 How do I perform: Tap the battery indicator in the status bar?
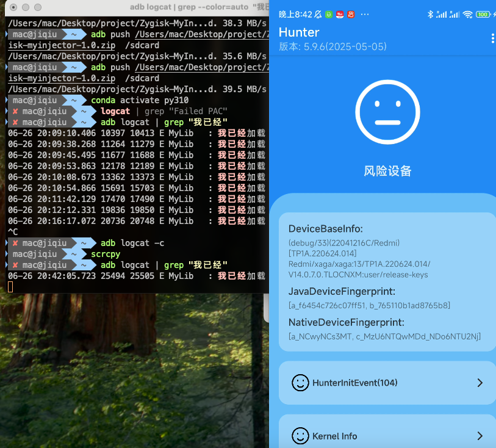click(483, 14)
